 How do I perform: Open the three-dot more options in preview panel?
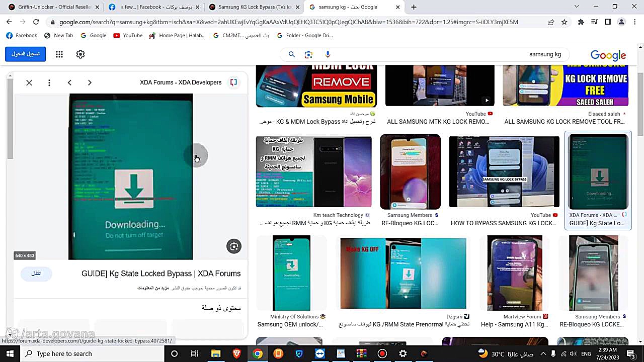49,82
